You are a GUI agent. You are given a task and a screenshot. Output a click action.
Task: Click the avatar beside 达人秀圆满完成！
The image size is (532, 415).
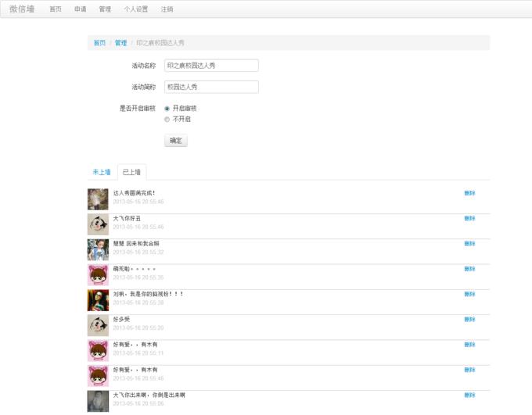pyautogui.click(x=98, y=199)
